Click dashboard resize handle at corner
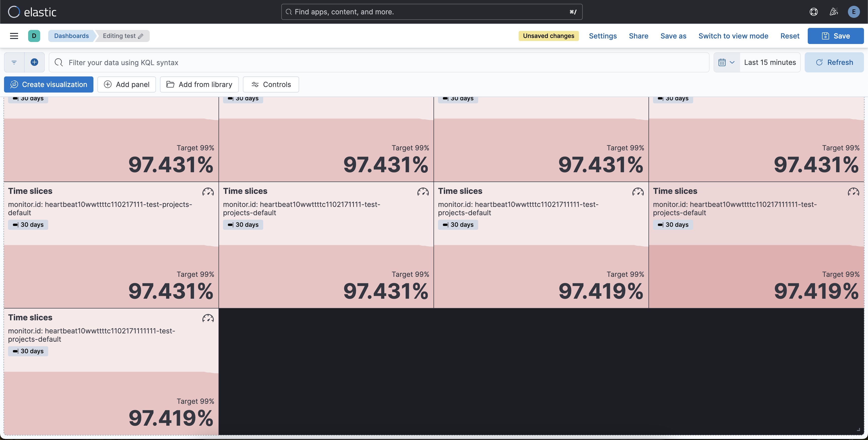868x440 pixels. click(858, 429)
